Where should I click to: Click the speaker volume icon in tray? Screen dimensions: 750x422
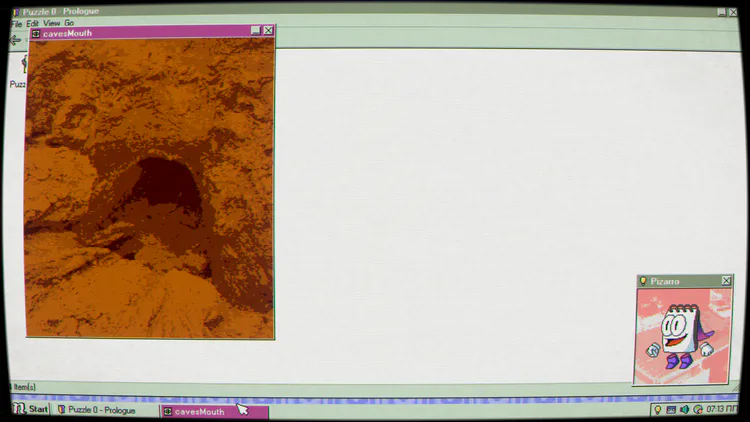coord(684,410)
